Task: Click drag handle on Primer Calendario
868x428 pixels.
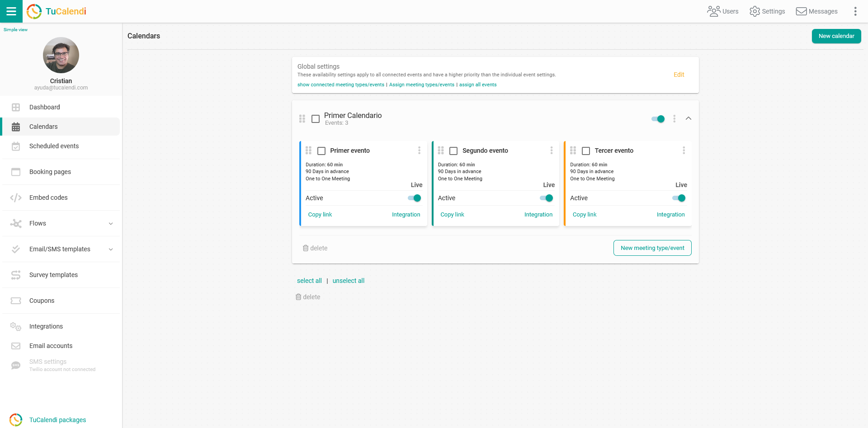Action: 302,119
